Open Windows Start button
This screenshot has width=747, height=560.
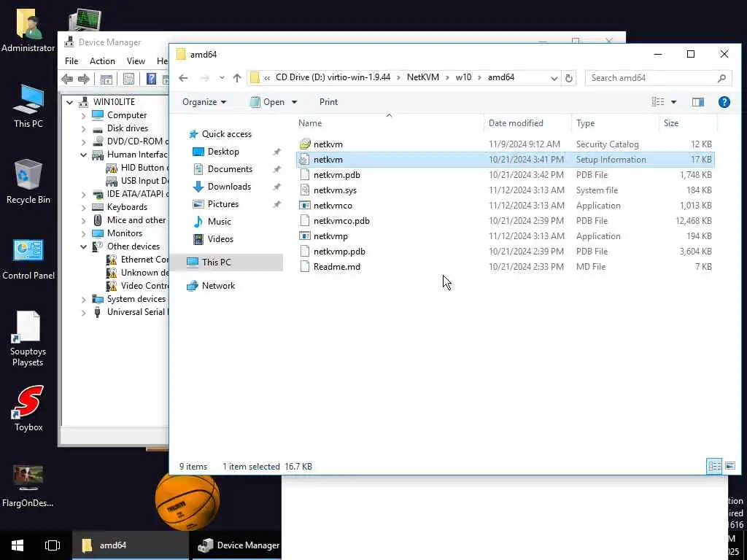[x=18, y=545]
